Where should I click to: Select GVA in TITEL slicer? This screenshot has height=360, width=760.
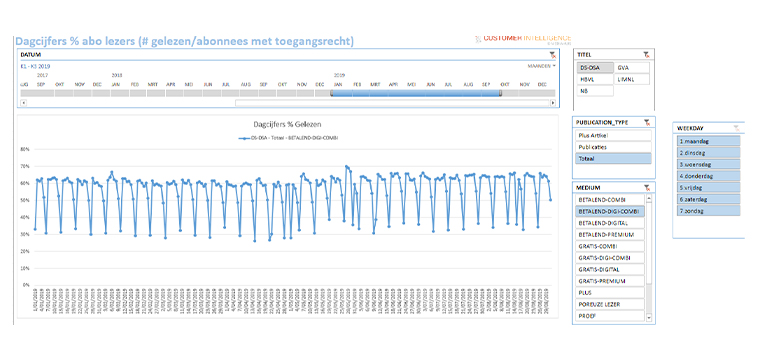[x=632, y=67]
